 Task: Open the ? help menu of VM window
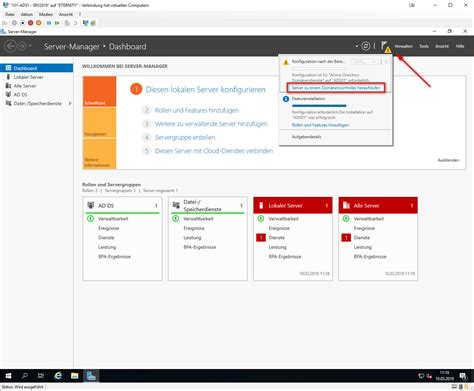pyautogui.click(x=80, y=14)
